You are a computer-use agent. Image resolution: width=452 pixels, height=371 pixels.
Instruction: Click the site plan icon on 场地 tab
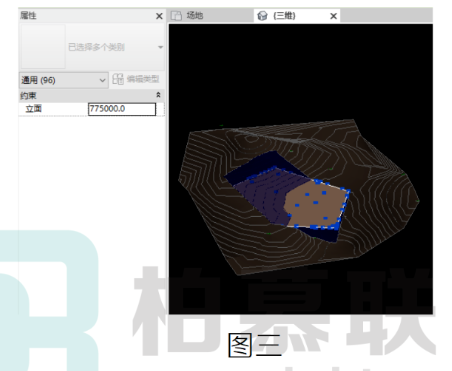coord(176,16)
